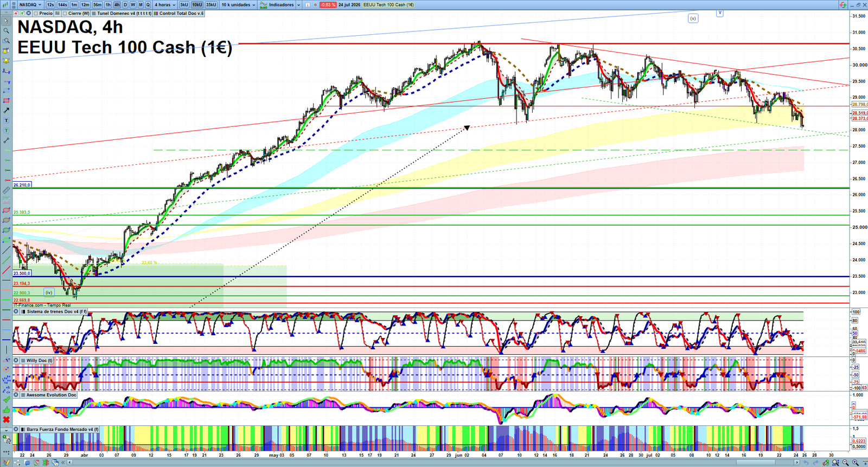The width and height of the screenshot is (868, 467).
Task: Click the large red X delete icon
Action: tap(7, 420)
